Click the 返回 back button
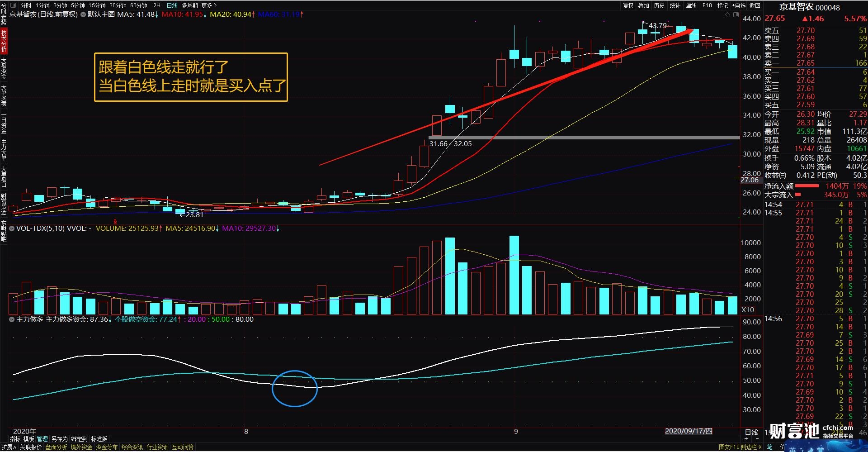The image size is (868, 452). tap(755, 5)
